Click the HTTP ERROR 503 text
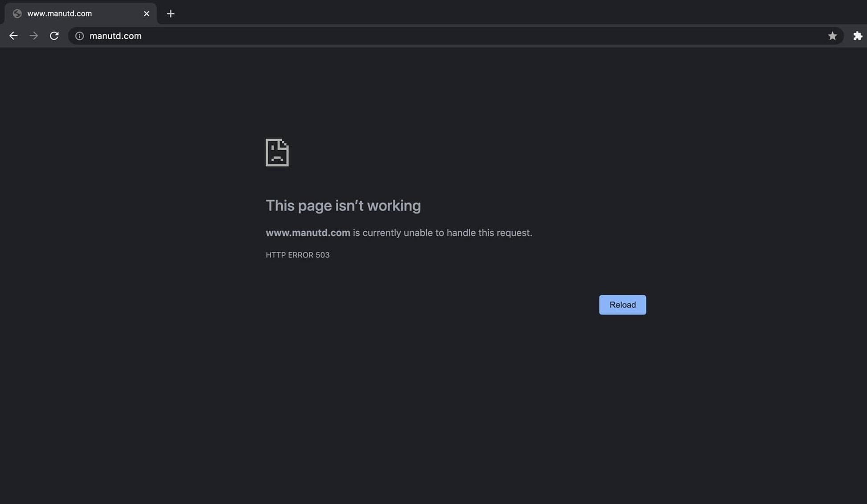 pos(297,255)
